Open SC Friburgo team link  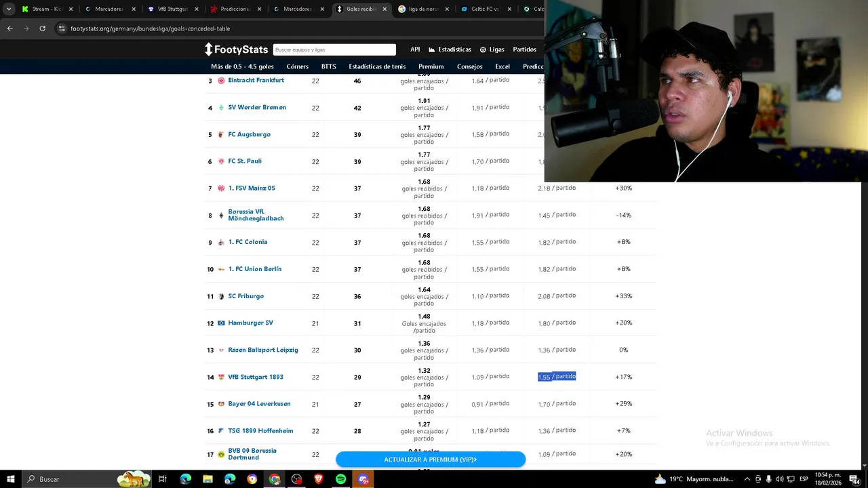(245, 296)
